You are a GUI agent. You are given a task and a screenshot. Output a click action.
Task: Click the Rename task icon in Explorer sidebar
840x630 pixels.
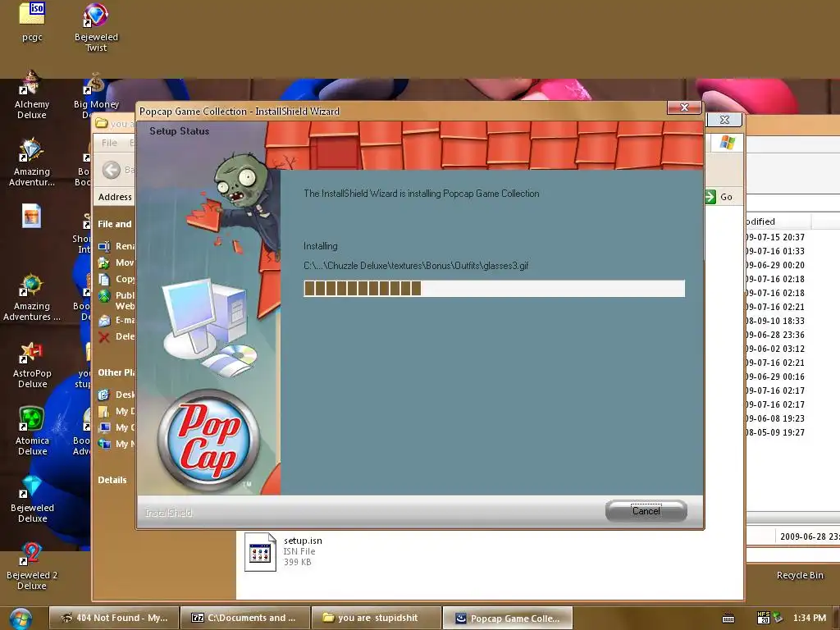pyautogui.click(x=104, y=246)
